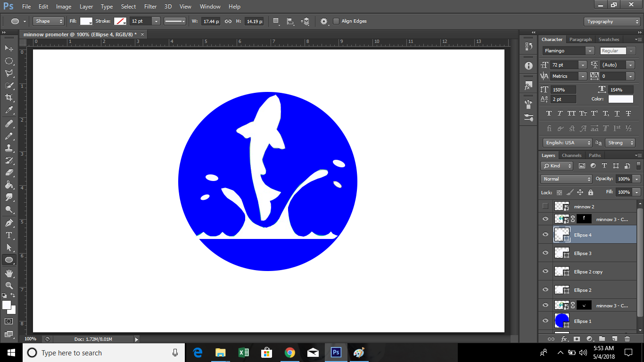Screen dimensions: 644x362
Task: Select the Eraser tool
Action: pyautogui.click(x=9, y=173)
